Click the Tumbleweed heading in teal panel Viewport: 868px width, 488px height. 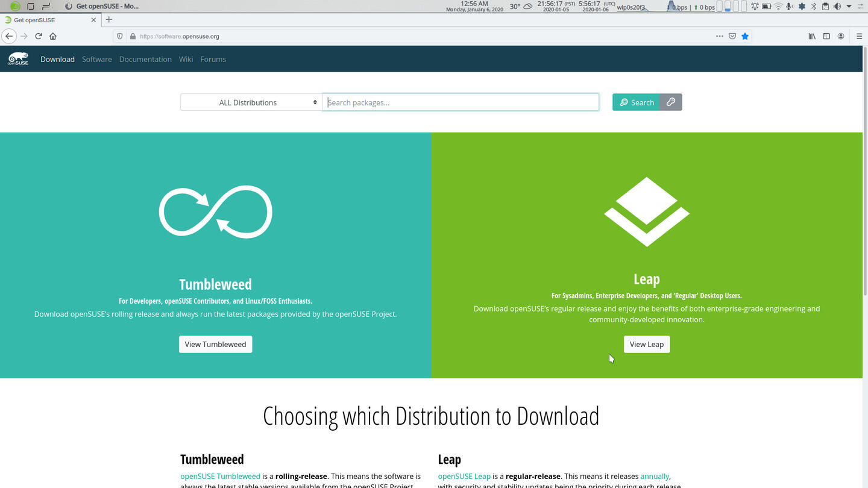coord(215,284)
